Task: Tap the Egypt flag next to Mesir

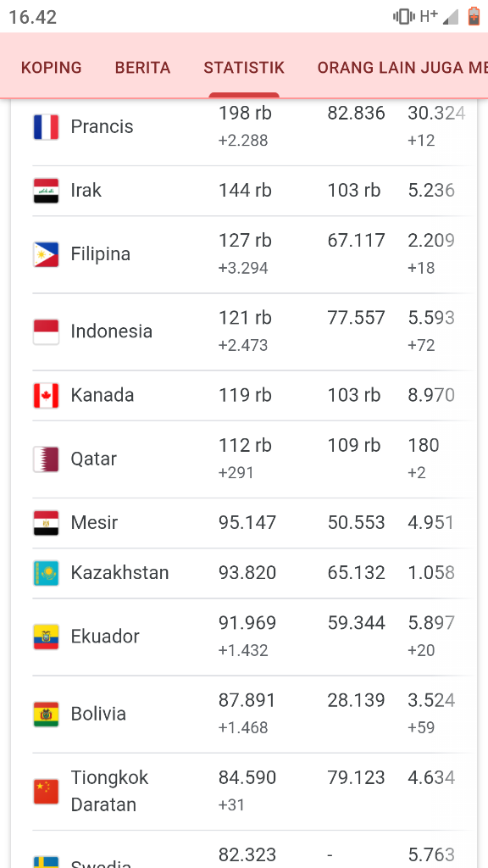Action: (46, 523)
